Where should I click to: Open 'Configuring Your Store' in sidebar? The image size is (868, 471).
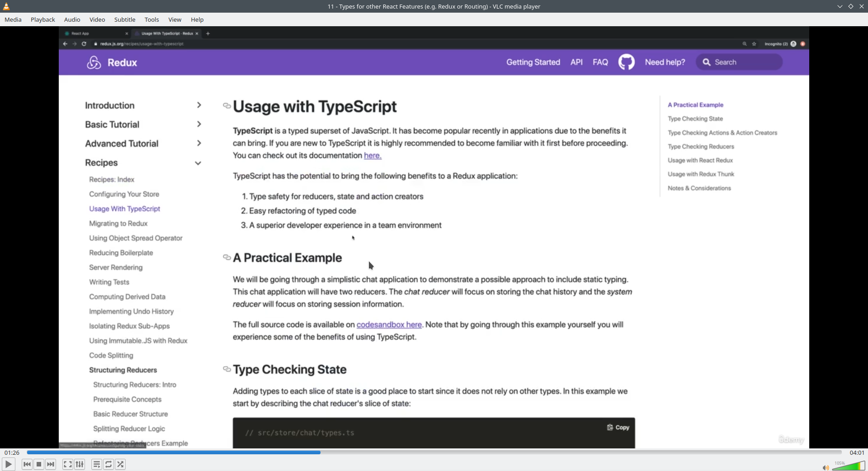[124, 194]
